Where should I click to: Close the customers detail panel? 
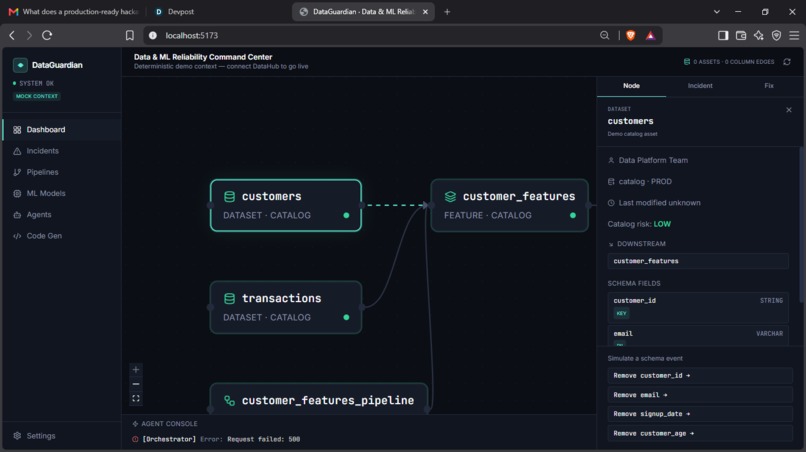point(789,110)
